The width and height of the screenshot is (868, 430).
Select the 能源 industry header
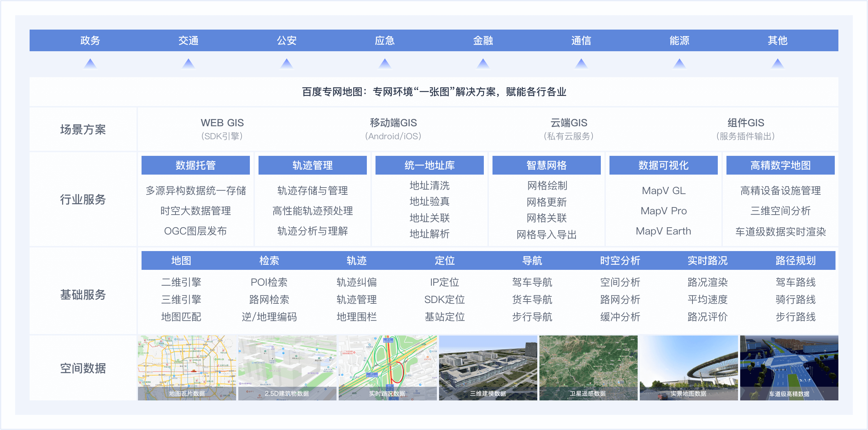click(x=680, y=40)
